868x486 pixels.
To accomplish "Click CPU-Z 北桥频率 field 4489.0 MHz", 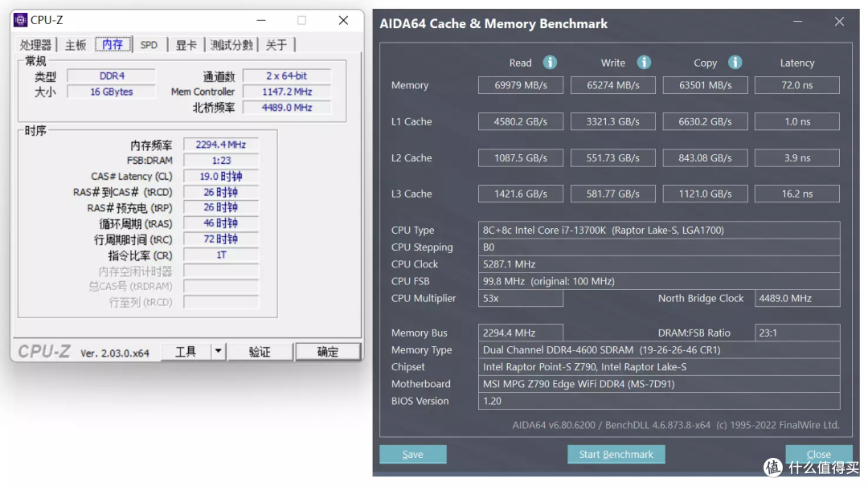I will coord(287,108).
